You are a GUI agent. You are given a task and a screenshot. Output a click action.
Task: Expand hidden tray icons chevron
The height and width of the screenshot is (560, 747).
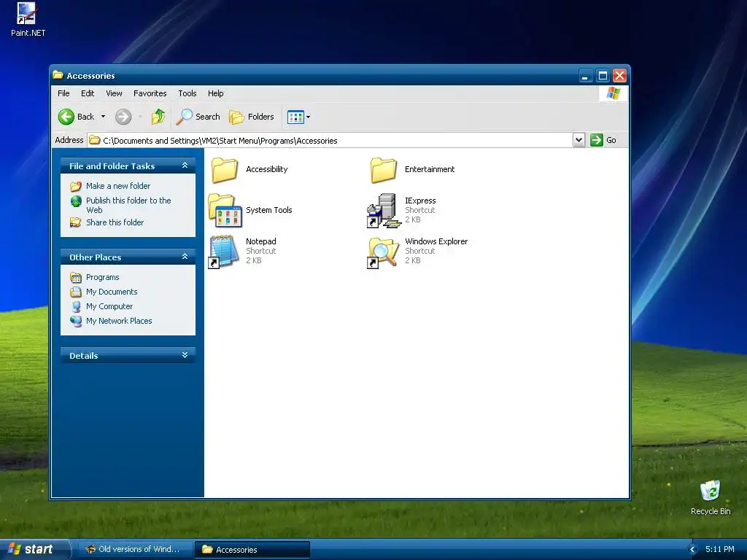click(x=693, y=549)
